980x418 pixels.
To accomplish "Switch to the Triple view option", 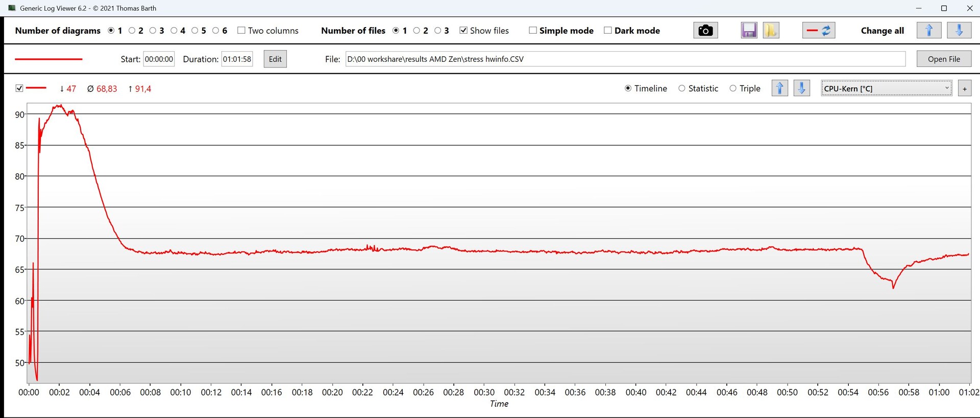I will [733, 88].
